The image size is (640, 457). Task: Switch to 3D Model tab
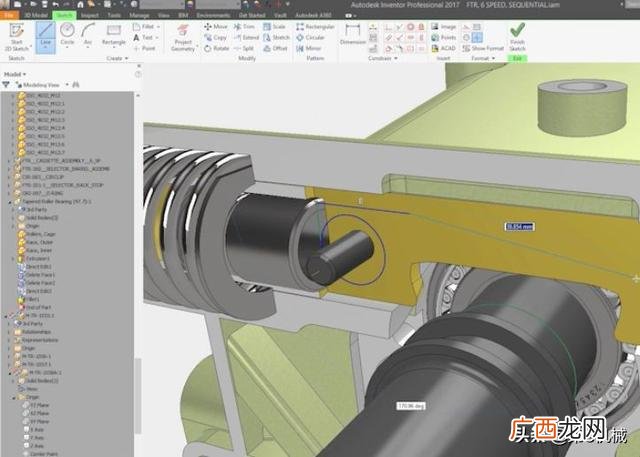tap(36, 16)
